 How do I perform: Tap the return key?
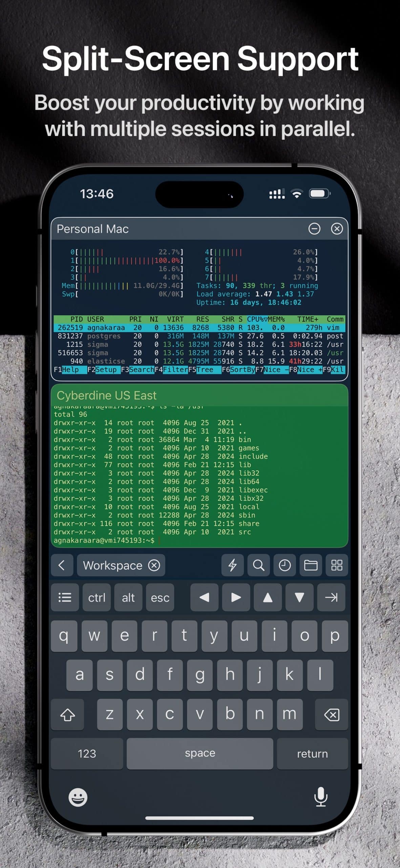coord(312,754)
